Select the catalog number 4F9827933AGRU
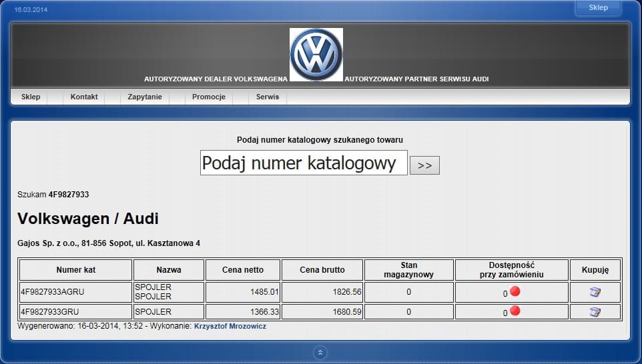This screenshot has height=364, width=642. pos(53,292)
